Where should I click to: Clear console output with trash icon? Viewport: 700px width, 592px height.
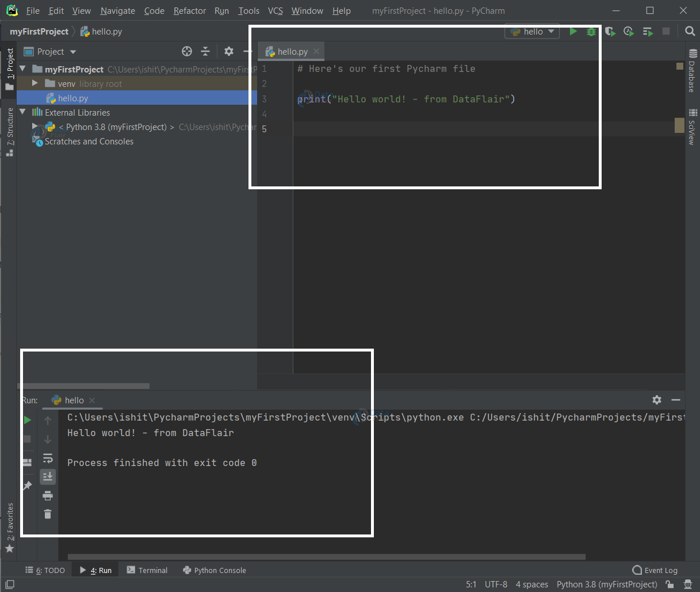[48, 514]
